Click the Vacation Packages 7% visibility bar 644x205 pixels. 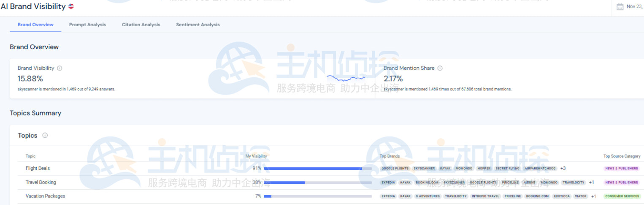pos(318,196)
